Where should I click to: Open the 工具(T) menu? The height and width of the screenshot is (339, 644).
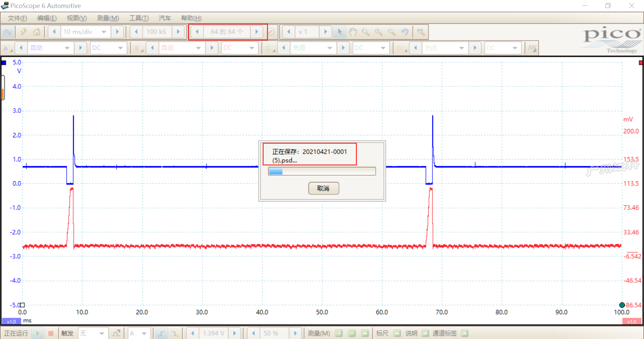tap(139, 18)
